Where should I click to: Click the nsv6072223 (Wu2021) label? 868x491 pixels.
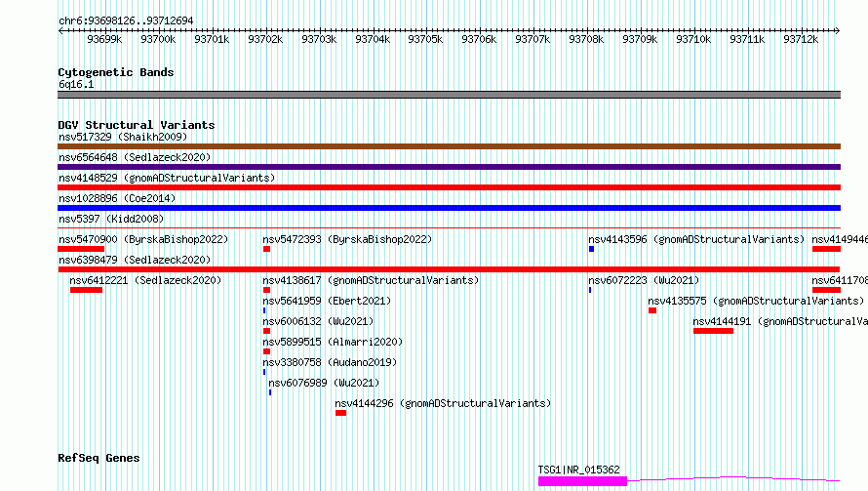[x=644, y=280]
